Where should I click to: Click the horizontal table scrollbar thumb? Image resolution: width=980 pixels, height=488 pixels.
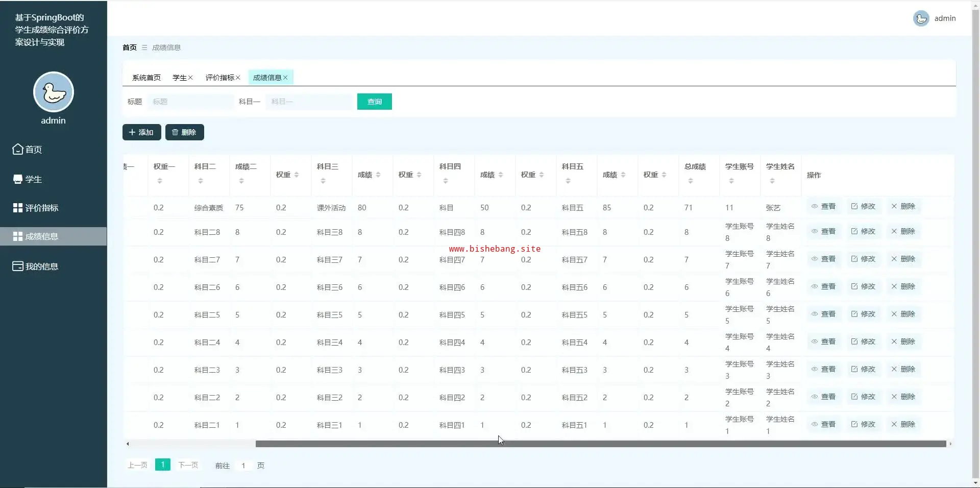[600, 444]
